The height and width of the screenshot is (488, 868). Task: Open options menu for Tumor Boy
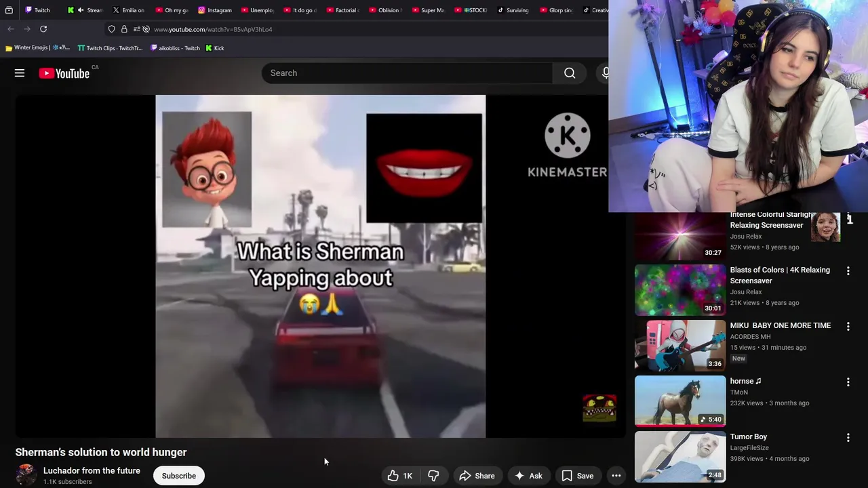click(x=848, y=438)
